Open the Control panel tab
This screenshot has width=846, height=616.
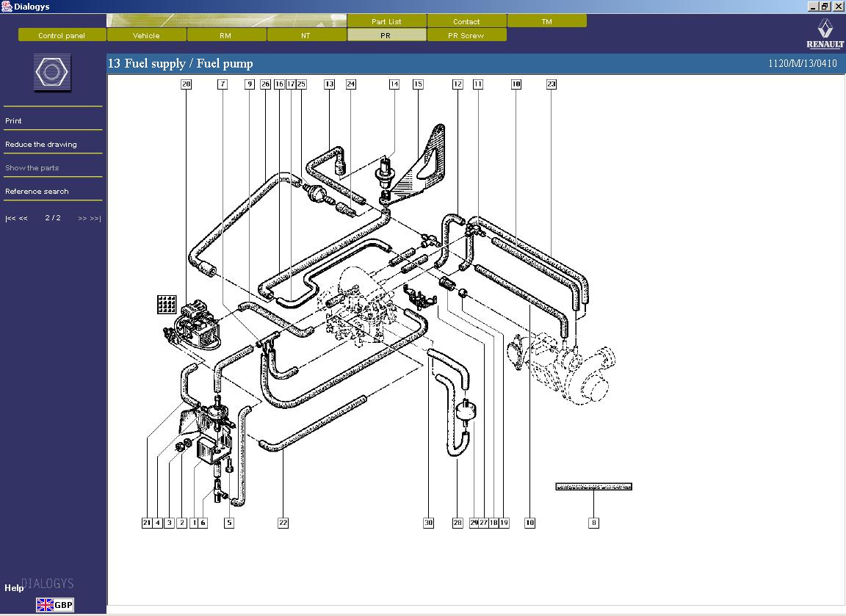click(62, 35)
